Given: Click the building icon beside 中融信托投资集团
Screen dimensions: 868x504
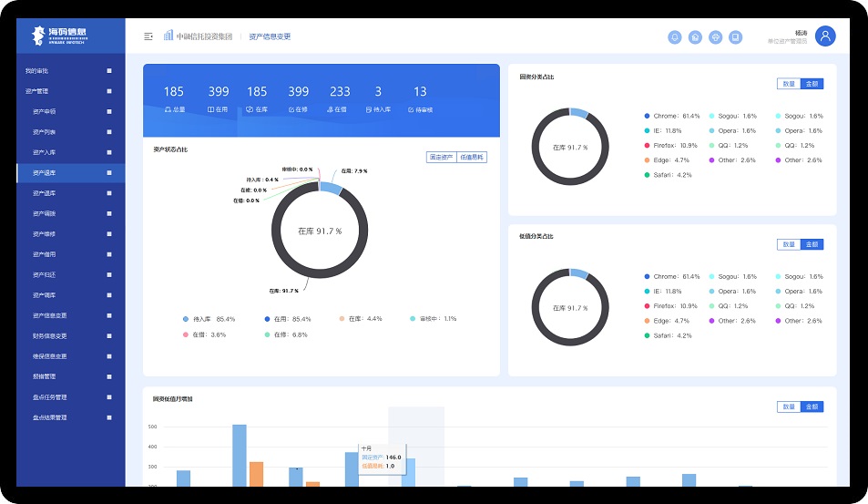Looking at the screenshot, I should pyautogui.click(x=168, y=36).
